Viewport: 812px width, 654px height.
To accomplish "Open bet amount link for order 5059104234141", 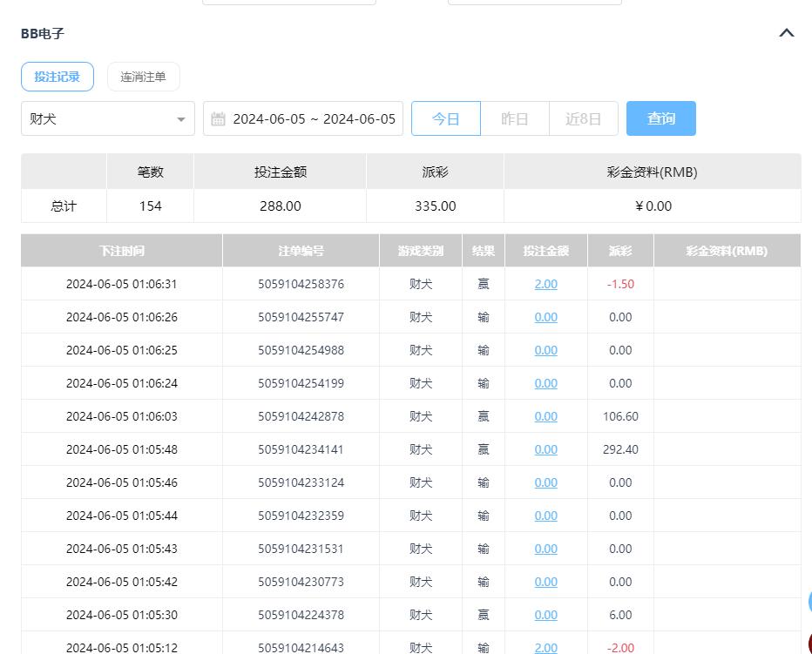I will coord(545,449).
